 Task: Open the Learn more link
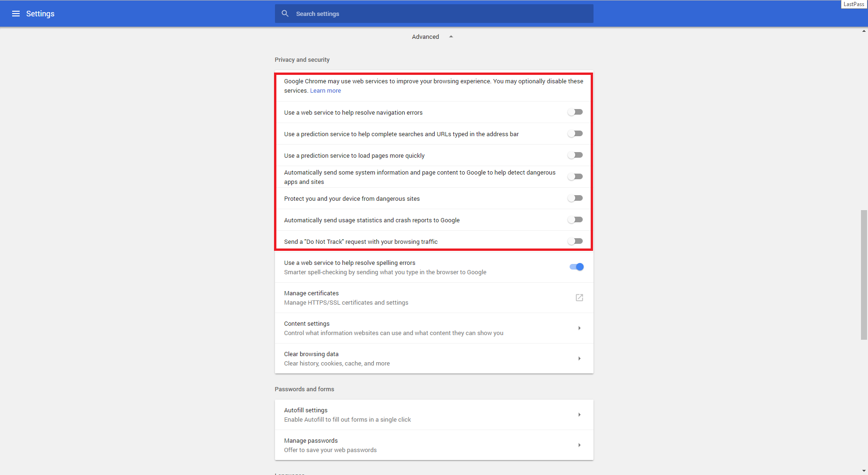[x=326, y=91]
